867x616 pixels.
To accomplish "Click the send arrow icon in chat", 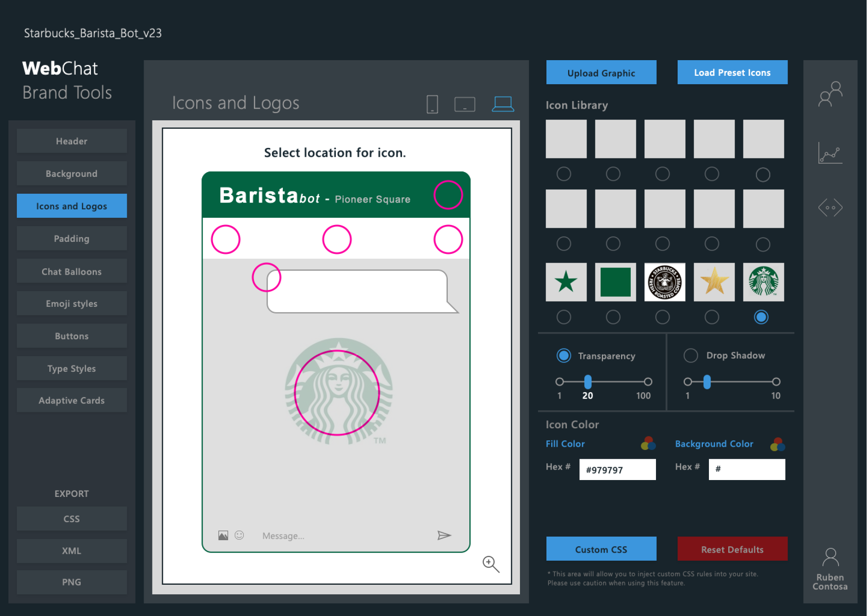I will pyautogui.click(x=444, y=535).
